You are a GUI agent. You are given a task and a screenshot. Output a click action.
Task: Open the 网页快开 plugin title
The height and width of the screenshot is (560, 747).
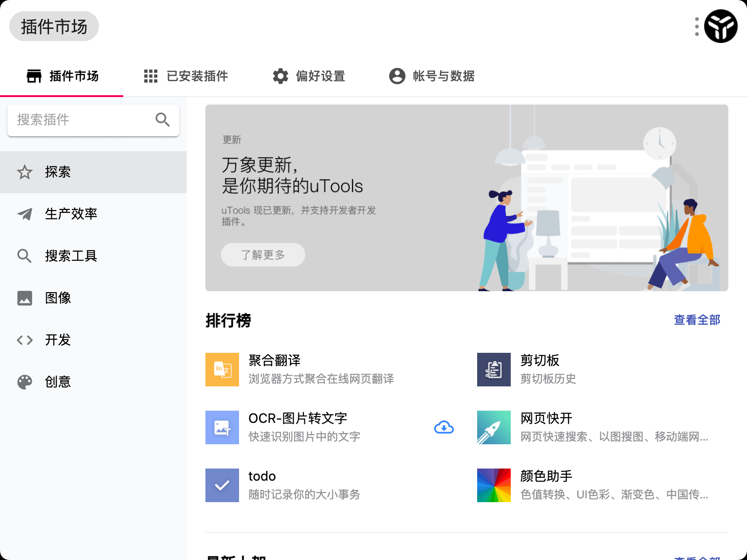547,418
